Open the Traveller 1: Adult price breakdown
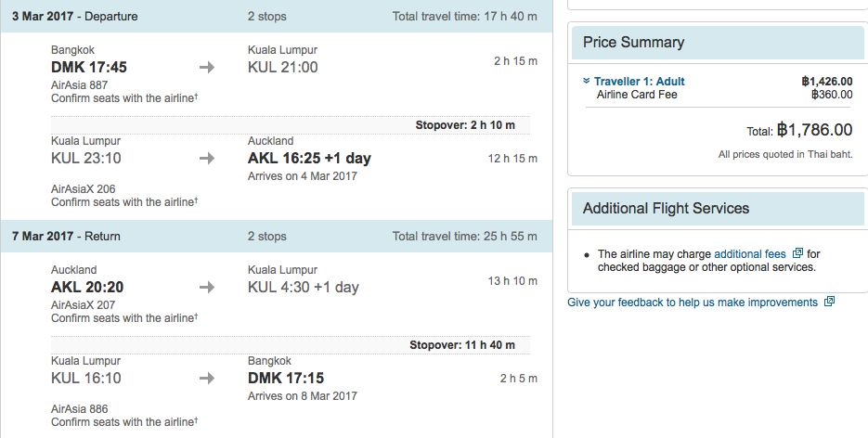This screenshot has height=438, width=868. coord(640,82)
